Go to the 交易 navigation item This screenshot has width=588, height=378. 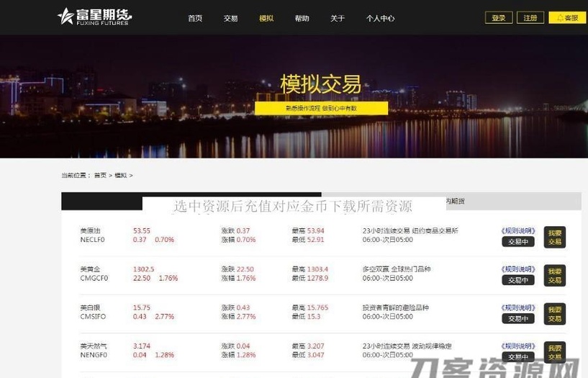(230, 19)
